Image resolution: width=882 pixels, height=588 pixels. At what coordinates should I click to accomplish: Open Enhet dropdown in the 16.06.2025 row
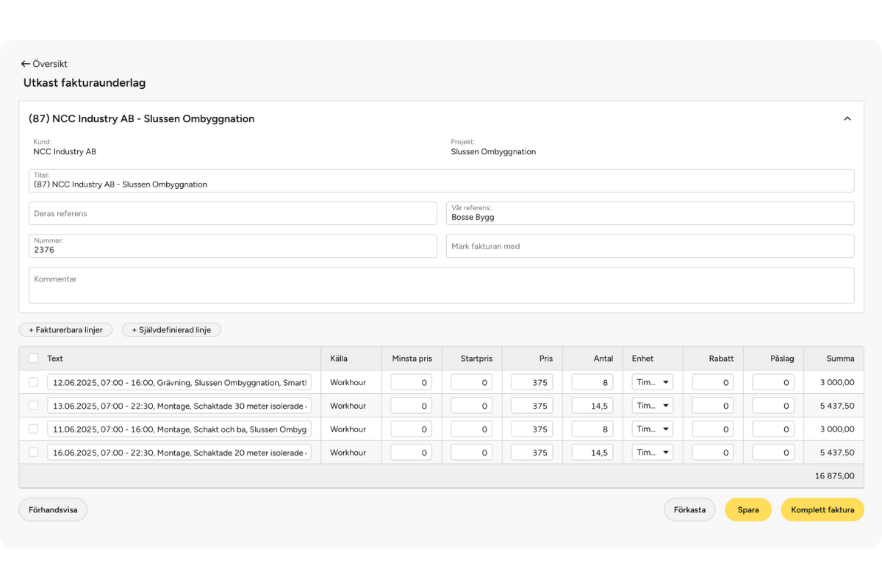coord(653,453)
